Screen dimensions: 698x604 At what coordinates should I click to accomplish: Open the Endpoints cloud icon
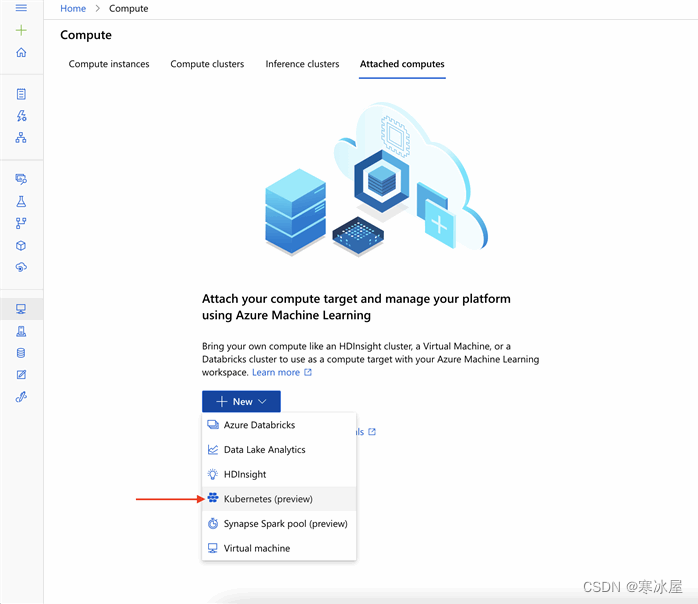21,267
